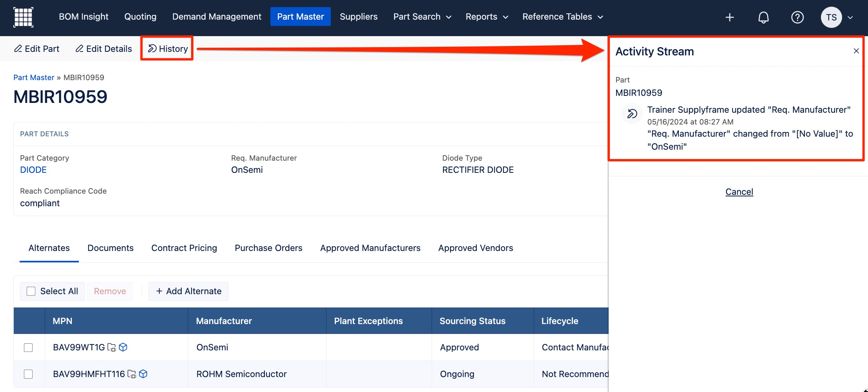Viewport: 868px width, 392px height.
Task: Open the app grid logo
Action: coord(23,17)
